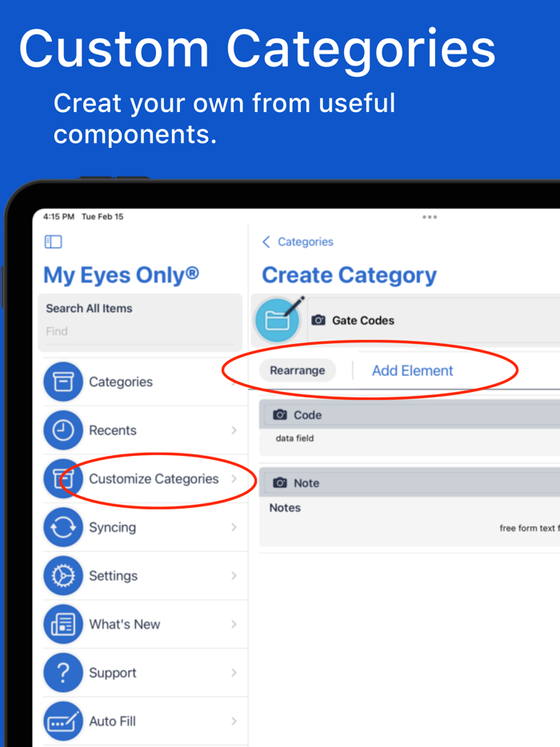Click the My Eyes Only® title
Screen dimensions: 560x747
tap(121, 275)
